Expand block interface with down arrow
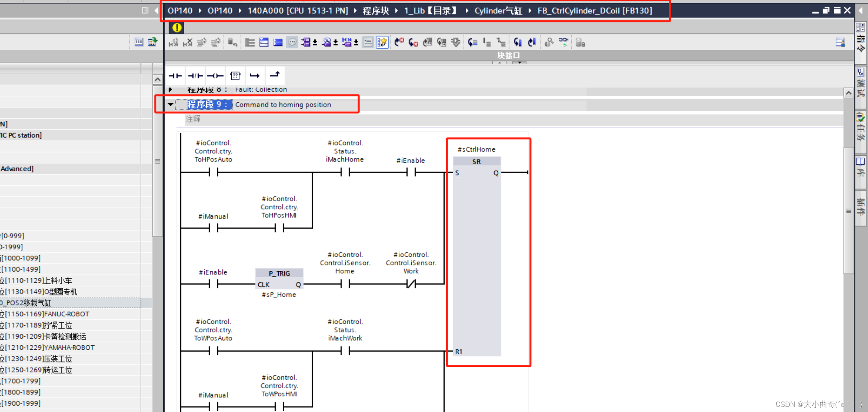 pyautogui.click(x=519, y=62)
